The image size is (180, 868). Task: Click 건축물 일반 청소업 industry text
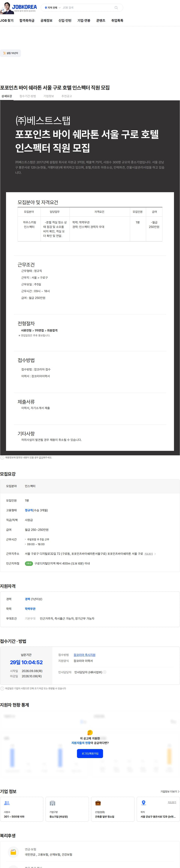pyautogui.click(x=104, y=817)
